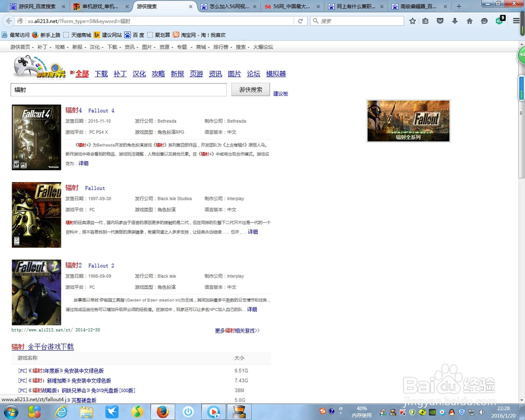Click 详细 under the Fallout 4 description
525x420 pixels.
(x=83, y=163)
